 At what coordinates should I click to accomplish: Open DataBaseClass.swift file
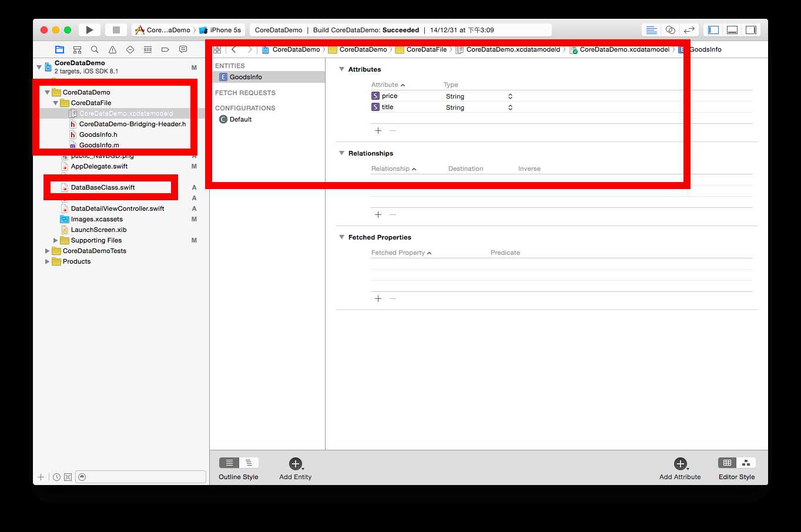(103, 187)
